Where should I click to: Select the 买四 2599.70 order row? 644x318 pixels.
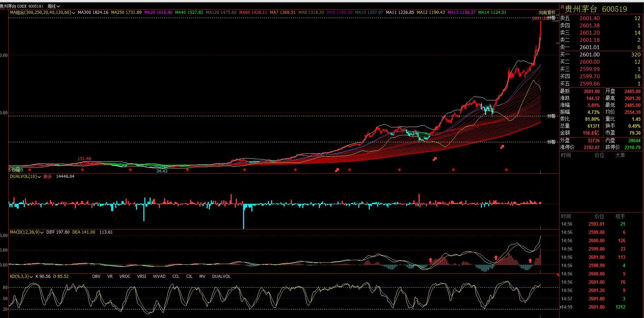[601, 76]
